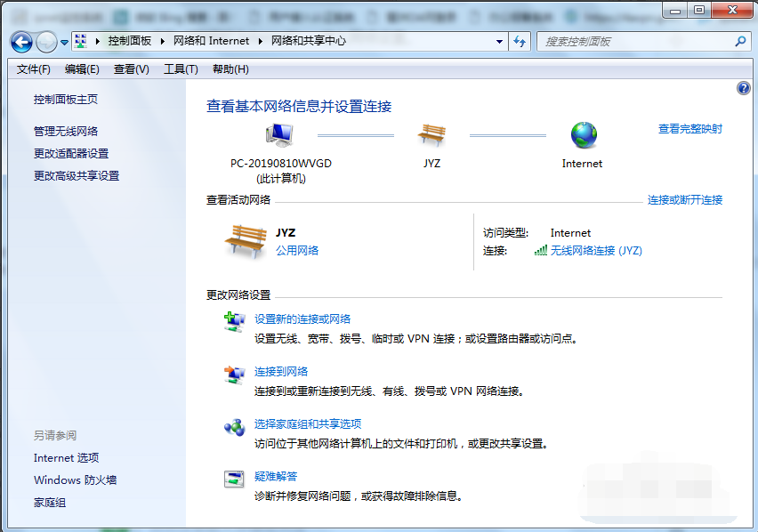Screen dimensions: 758x532
Task: Open the address bar history dropdown arrow
Action: coord(500,42)
